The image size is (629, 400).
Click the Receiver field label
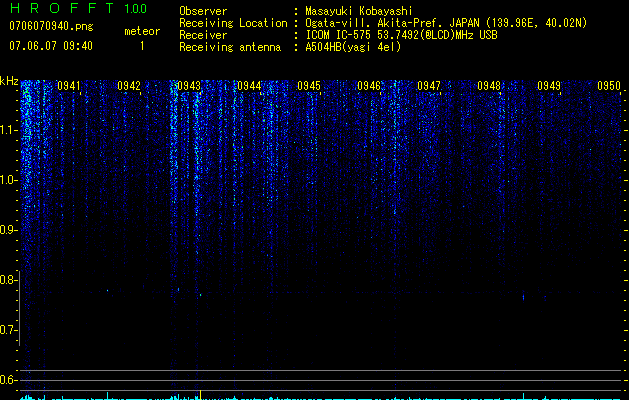point(203,35)
